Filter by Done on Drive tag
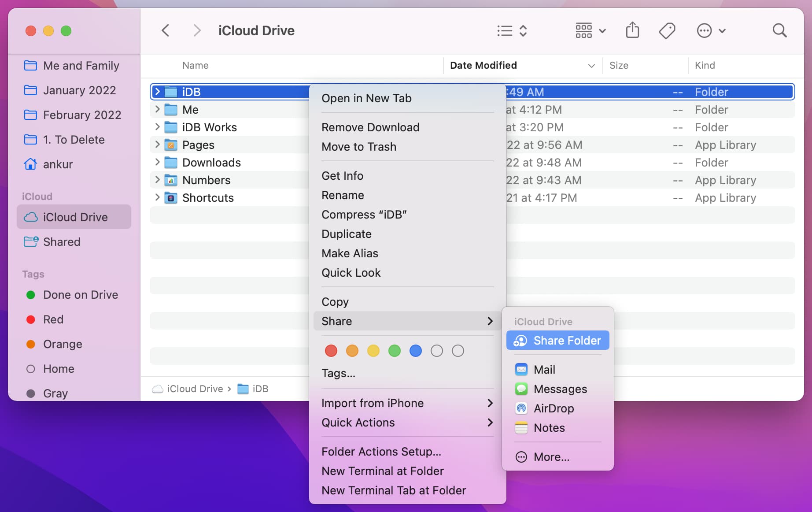This screenshot has width=812, height=512. [x=74, y=295]
